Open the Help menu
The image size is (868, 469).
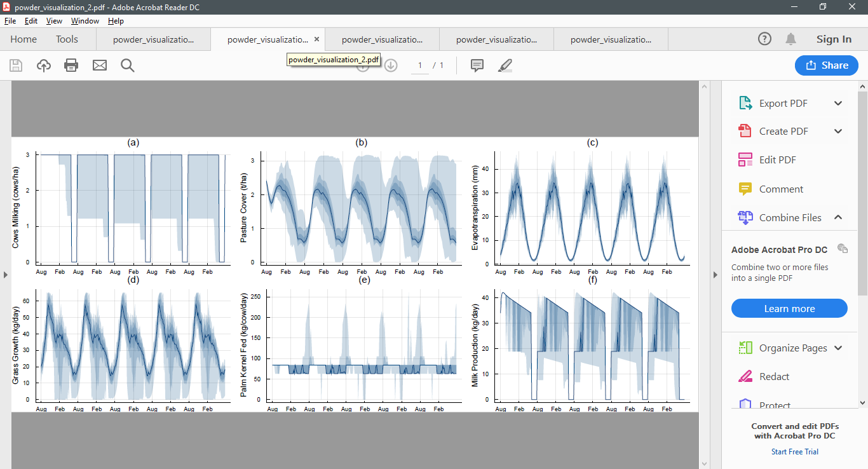[116, 21]
